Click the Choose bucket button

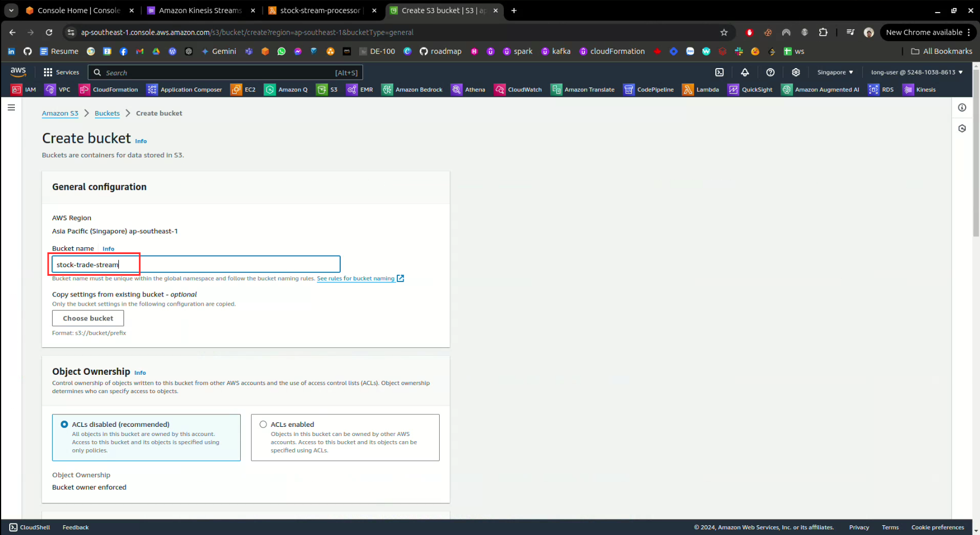[88, 318]
